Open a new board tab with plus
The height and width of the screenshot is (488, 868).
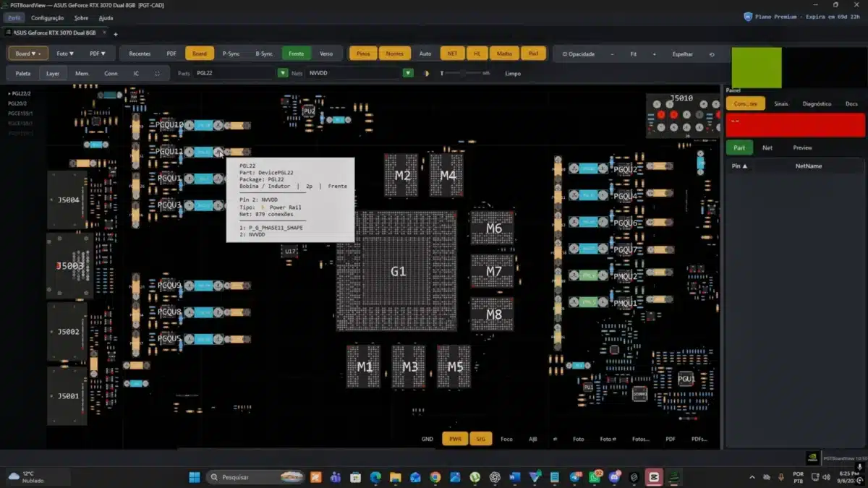click(x=116, y=33)
